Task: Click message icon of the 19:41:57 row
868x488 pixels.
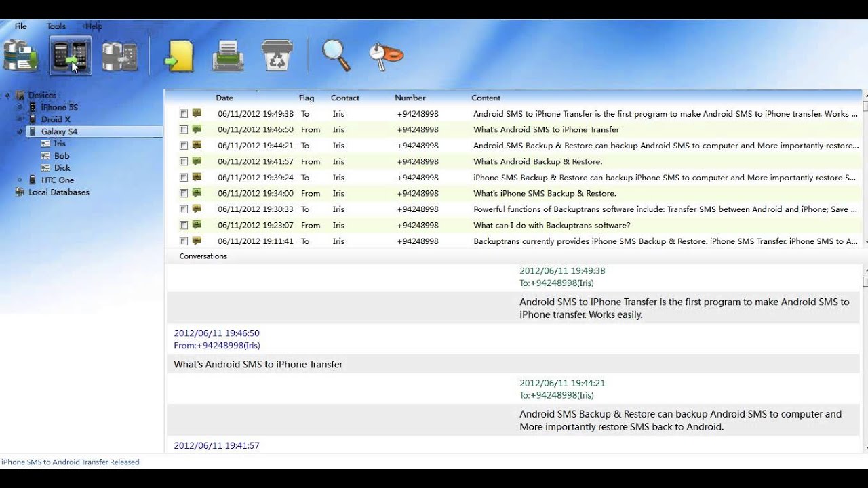Action: 197,161
